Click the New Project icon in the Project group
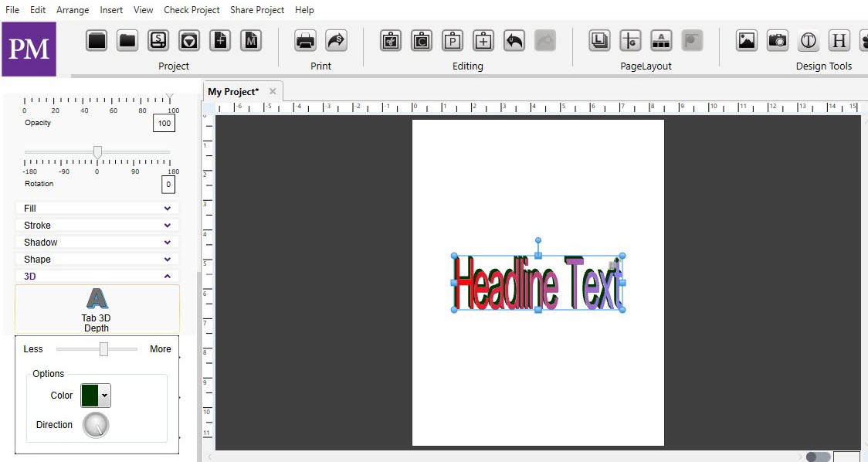 pyautogui.click(x=97, y=41)
